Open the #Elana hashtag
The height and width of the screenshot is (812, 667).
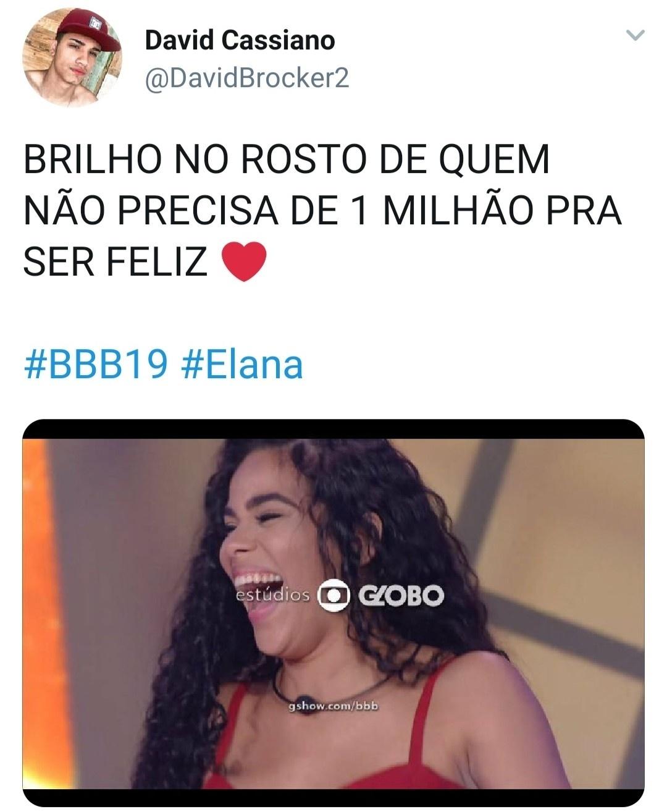(243, 365)
